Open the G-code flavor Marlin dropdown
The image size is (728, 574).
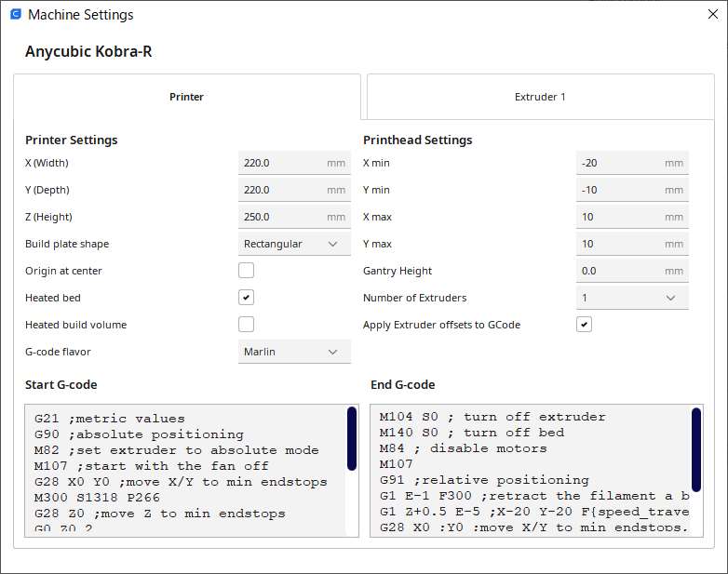pos(294,352)
